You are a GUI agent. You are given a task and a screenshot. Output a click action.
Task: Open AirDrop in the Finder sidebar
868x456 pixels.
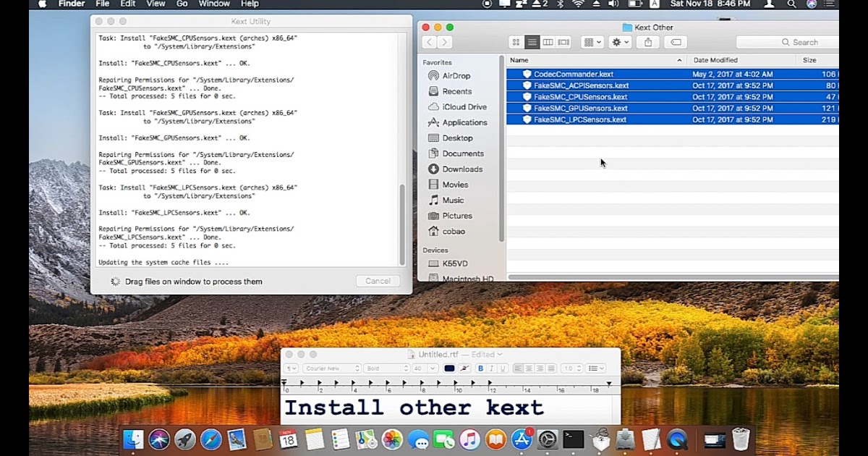point(456,76)
